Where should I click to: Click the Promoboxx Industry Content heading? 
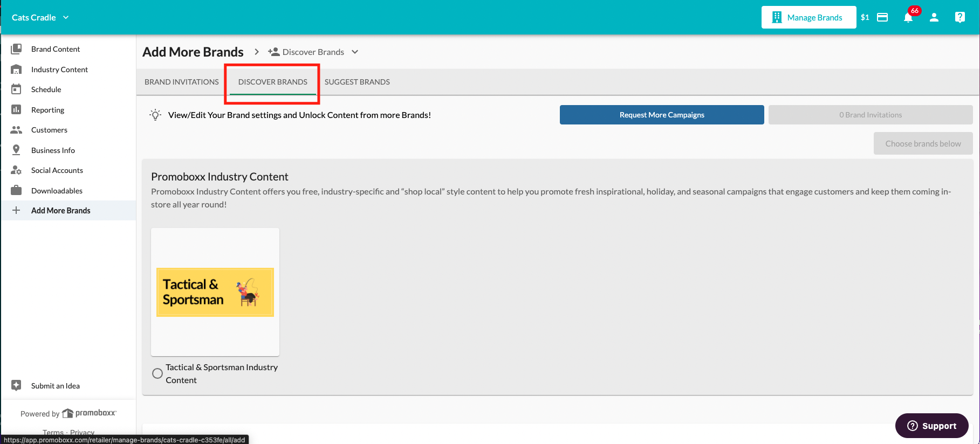coord(220,177)
